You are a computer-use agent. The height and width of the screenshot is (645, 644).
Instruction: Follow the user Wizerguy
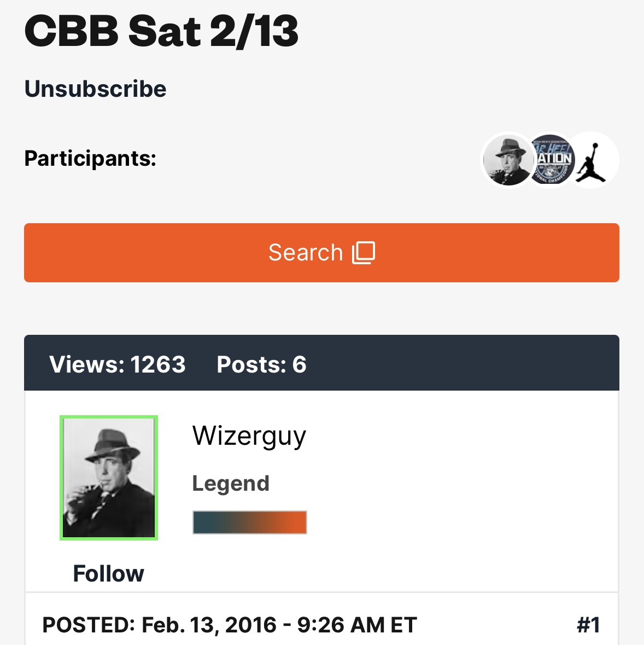tap(108, 573)
